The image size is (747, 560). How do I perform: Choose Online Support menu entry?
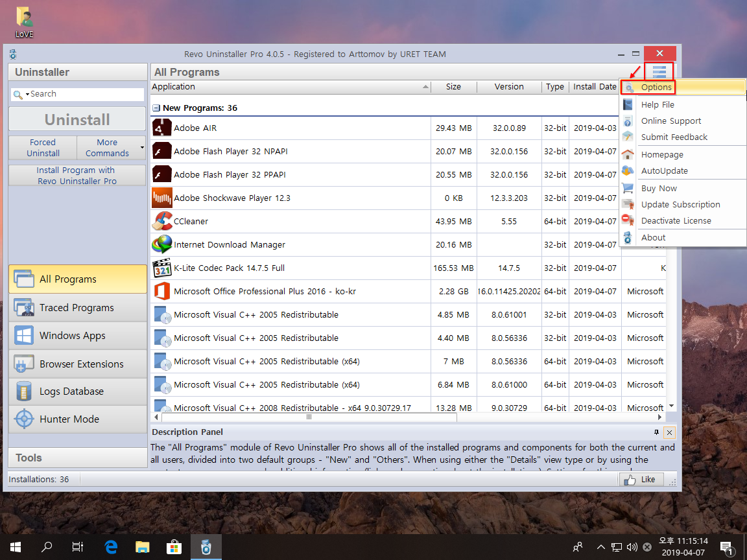tap(683, 121)
